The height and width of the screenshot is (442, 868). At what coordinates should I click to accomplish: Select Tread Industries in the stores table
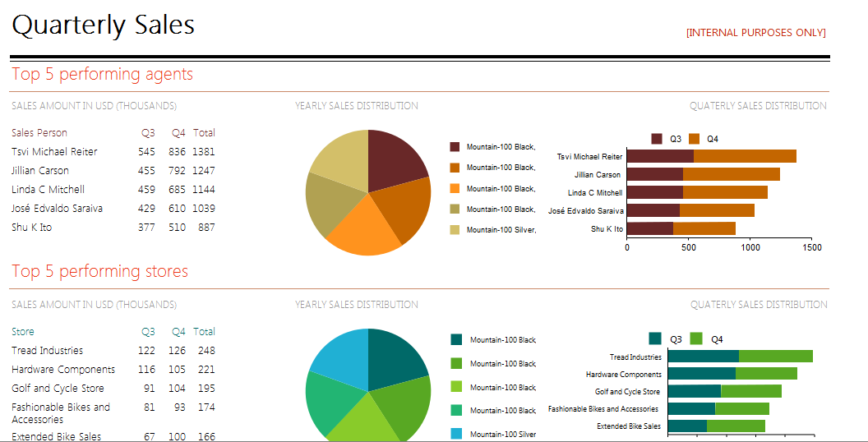coord(47,350)
